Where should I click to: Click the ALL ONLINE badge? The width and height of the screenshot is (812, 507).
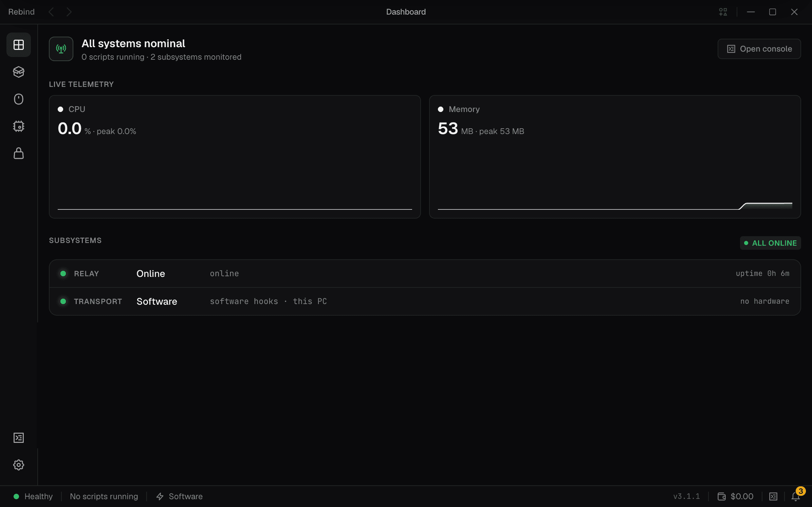[770, 243]
